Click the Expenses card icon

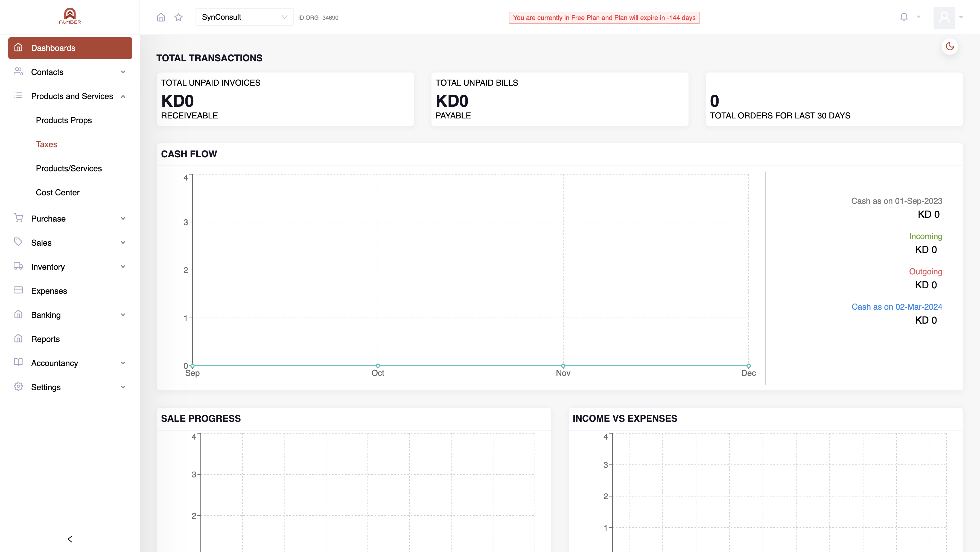[18, 290]
